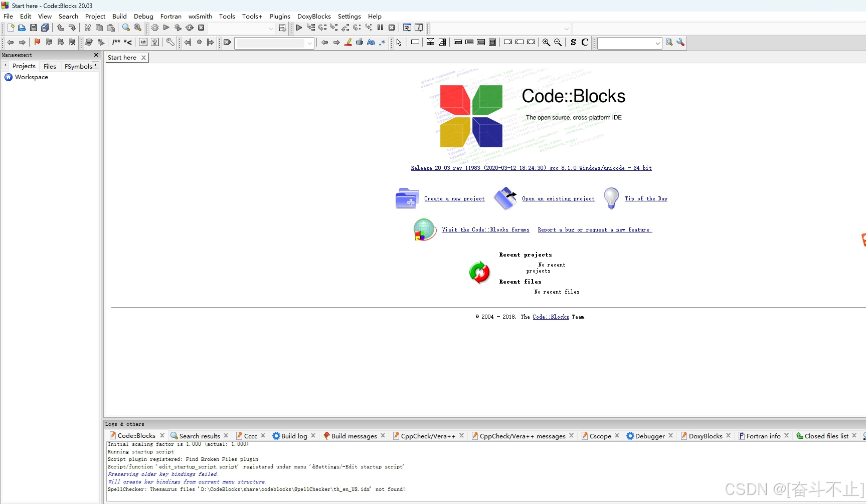The image size is (866, 504).
Task: Click the Search options wrench icon
Action: (680, 43)
